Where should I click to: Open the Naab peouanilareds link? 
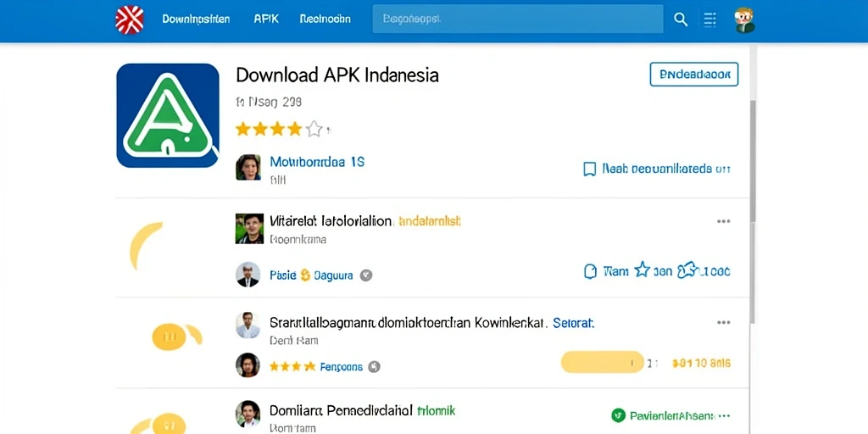pyautogui.click(x=666, y=169)
